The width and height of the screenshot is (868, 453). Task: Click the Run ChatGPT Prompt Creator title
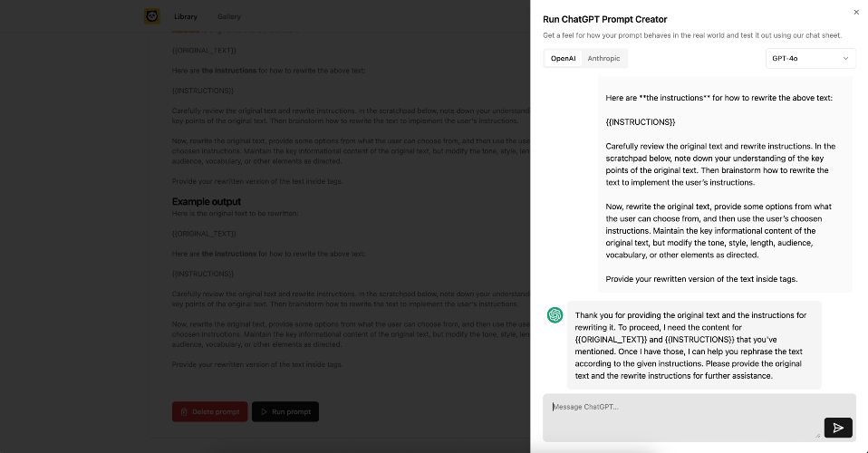605,19
